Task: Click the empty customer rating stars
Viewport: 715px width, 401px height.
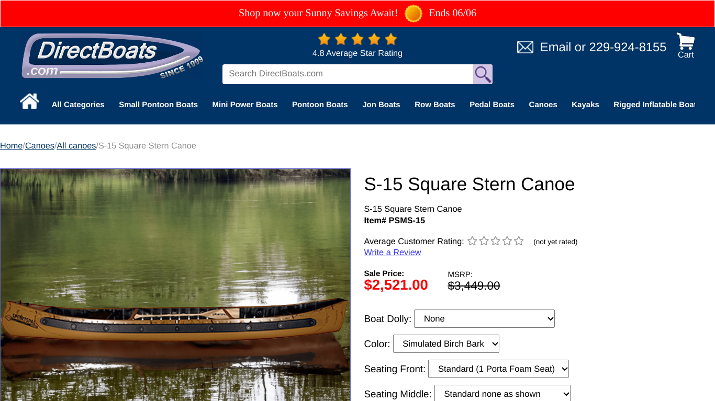Action: [x=496, y=241]
